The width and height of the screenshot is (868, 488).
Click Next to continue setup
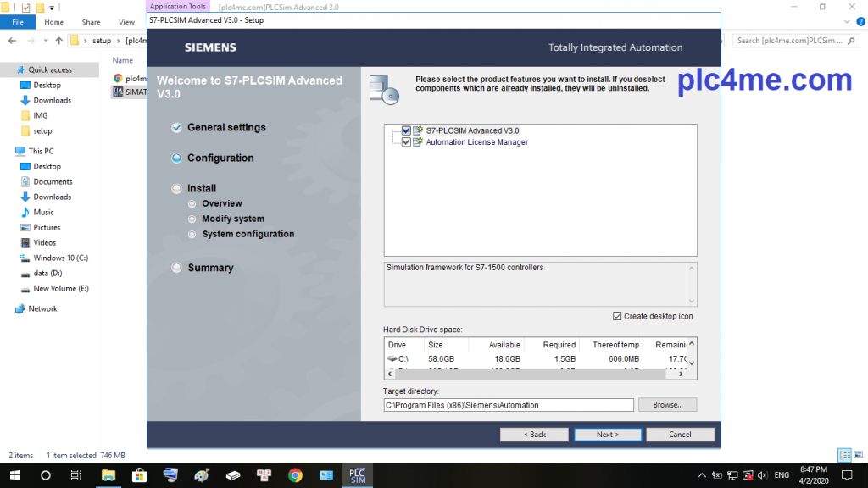(x=607, y=435)
